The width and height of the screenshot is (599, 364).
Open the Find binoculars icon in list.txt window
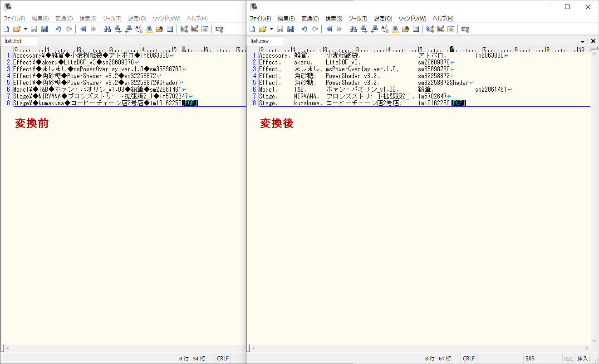[107, 29]
